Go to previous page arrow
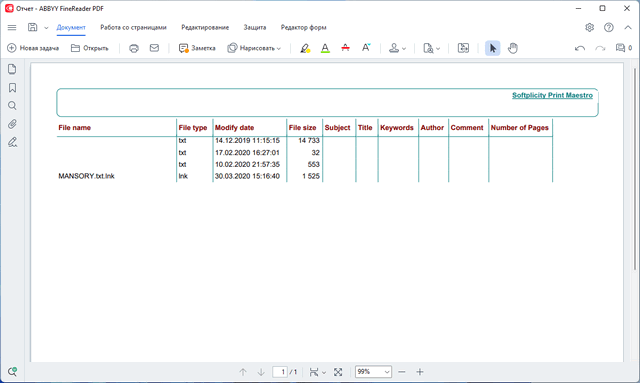This screenshot has width=640, height=383. [x=243, y=372]
